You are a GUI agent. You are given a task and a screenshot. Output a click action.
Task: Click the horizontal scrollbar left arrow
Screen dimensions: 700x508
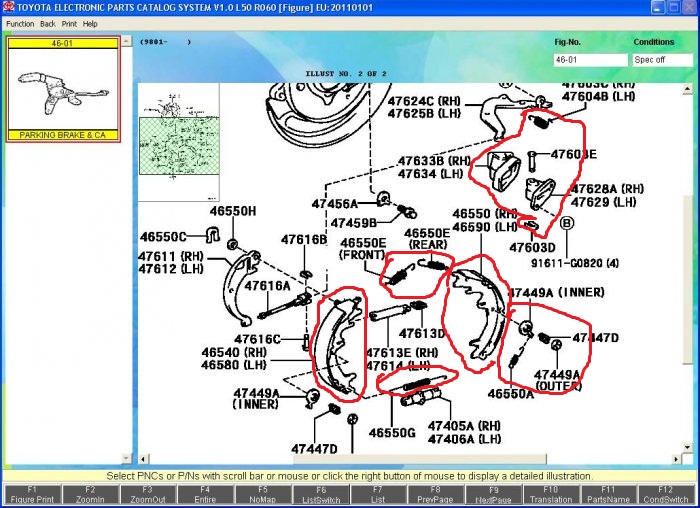coord(144,460)
